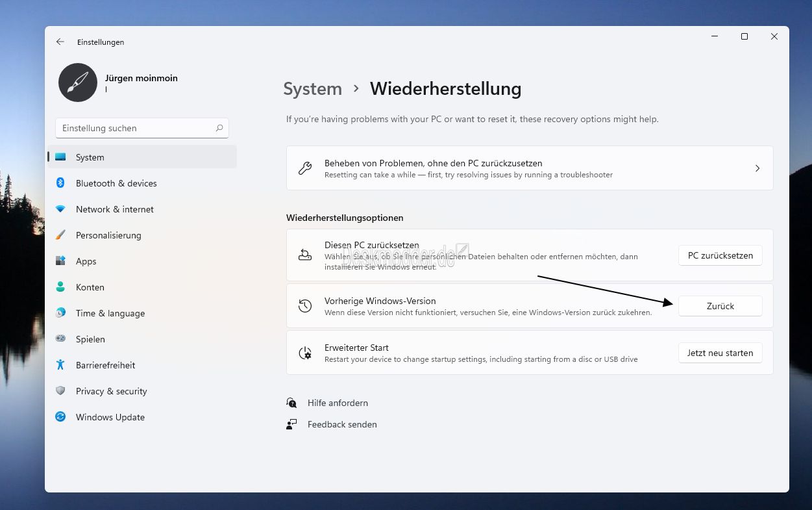Click the wrench icon for troubleshooting
The image size is (812, 510).
pyautogui.click(x=305, y=168)
